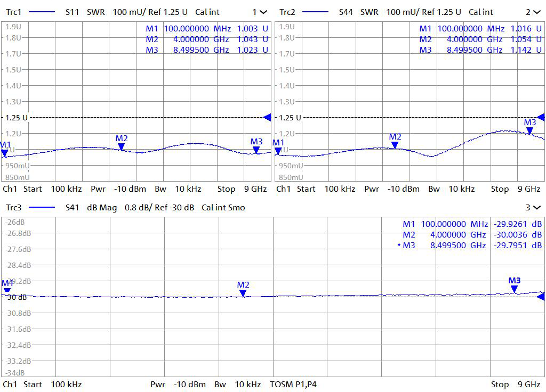The width and height of the screenshot is (546, 392).
Task: Select the Trc3 trace label
Action: (14, 207)
